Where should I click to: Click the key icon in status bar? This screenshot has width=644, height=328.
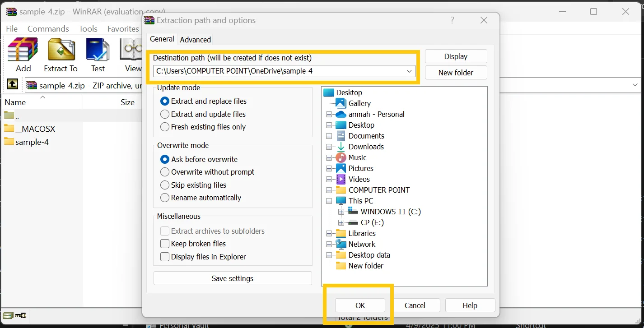coord(20,315)
